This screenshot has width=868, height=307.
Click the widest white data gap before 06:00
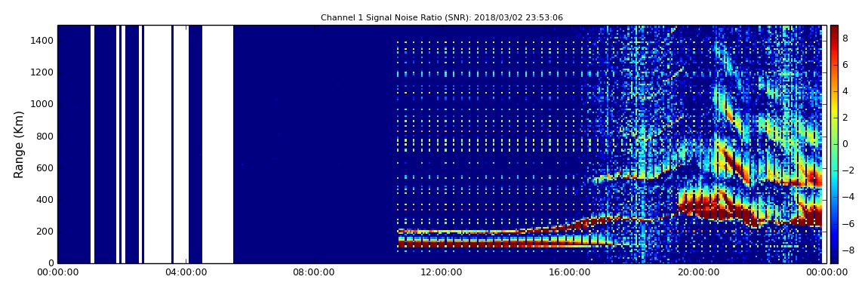pyautogui.click(x=217, y=144)
